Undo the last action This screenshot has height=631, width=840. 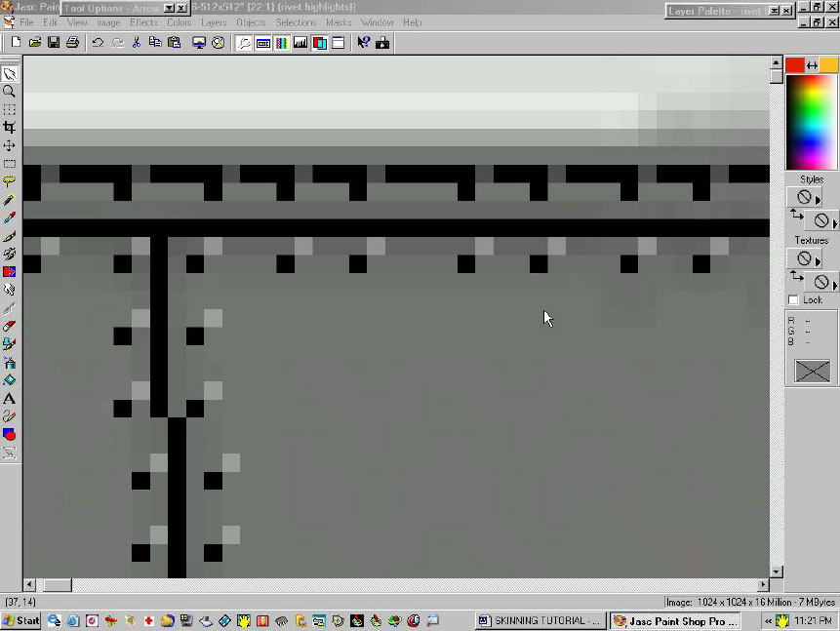point(98,42)
